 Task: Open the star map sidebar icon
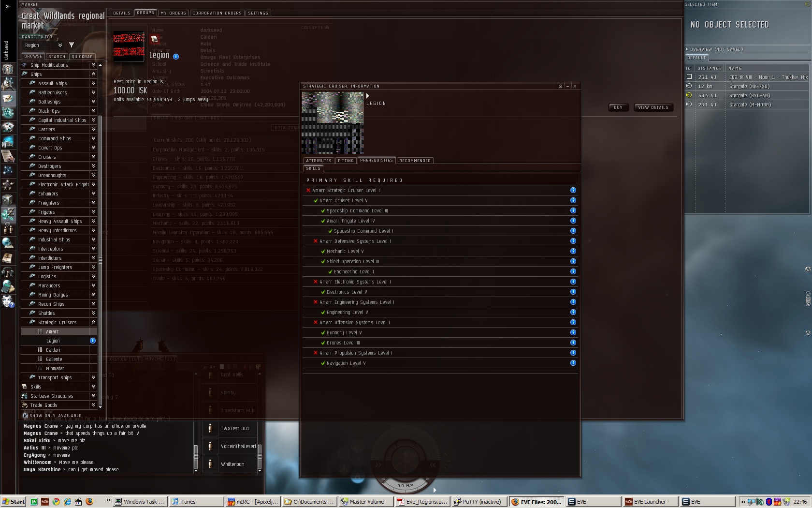[8, 171]
